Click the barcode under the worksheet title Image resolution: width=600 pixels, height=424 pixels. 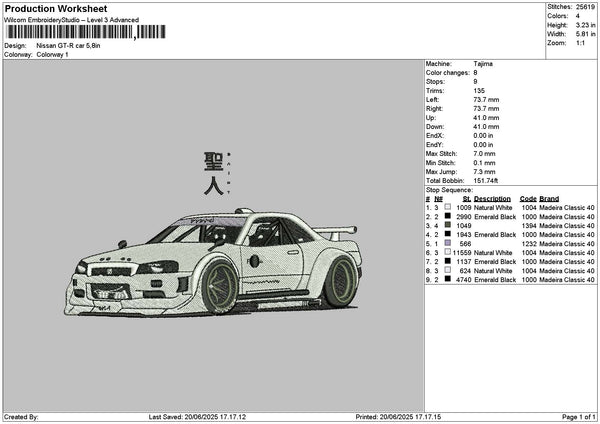coord(80,33)
